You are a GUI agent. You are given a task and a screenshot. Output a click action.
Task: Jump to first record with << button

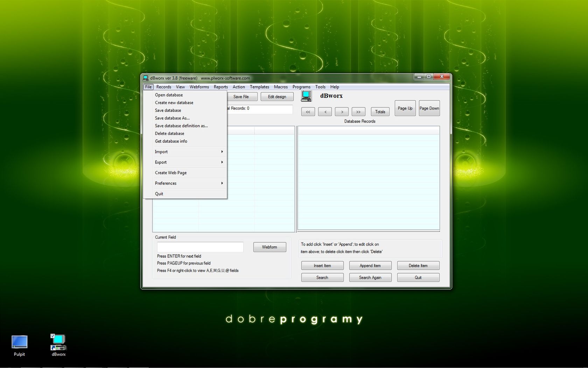308,112
